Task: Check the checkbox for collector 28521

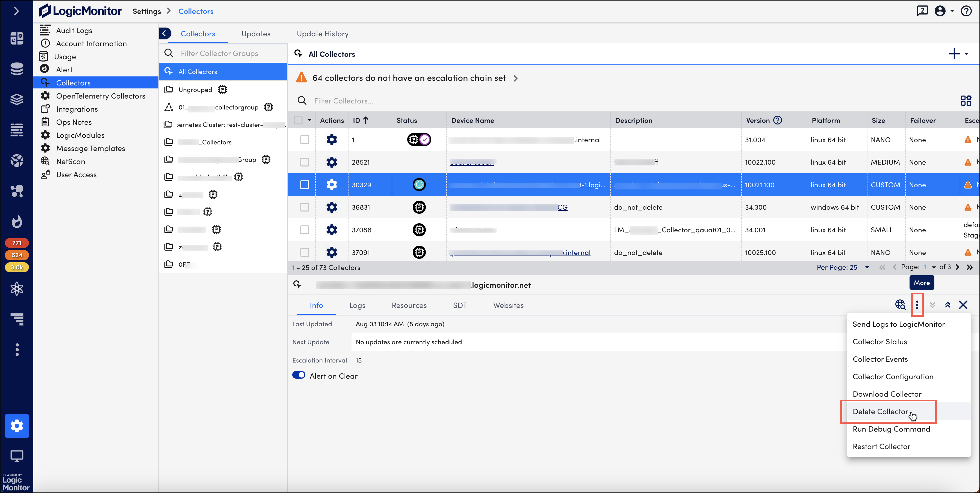Action: [x=304, y=162]
